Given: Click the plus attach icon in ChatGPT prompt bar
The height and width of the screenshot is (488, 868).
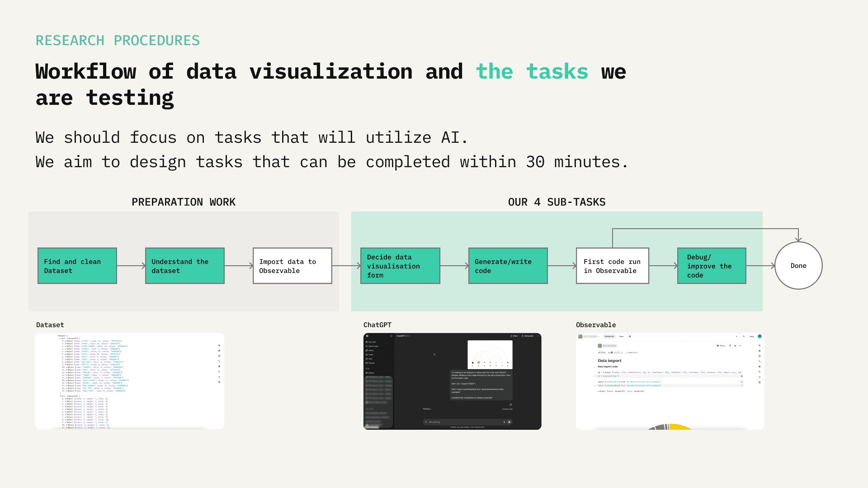Looking at the screenshot, I should (x=426, y=422).
